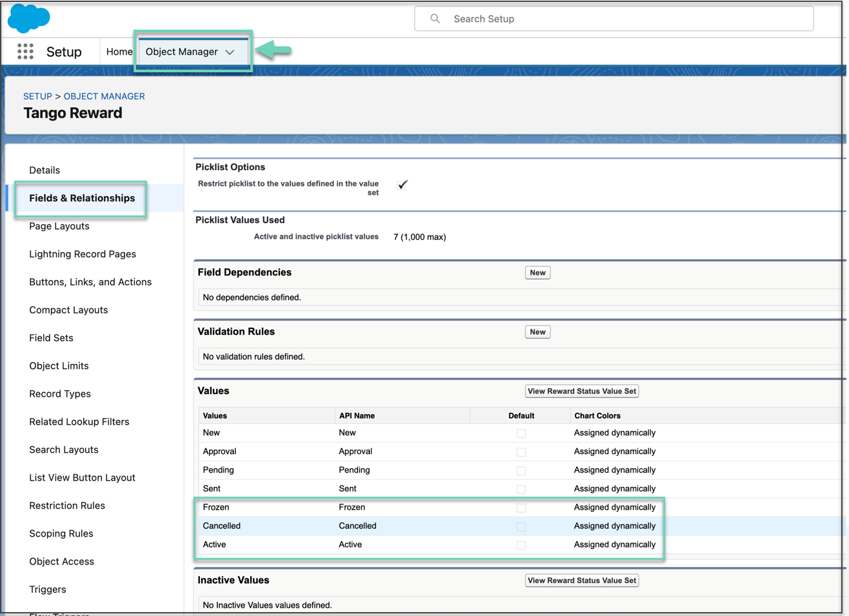Check Default box in Sent row
The image size is (849, 616).
(x=521, y=490)
